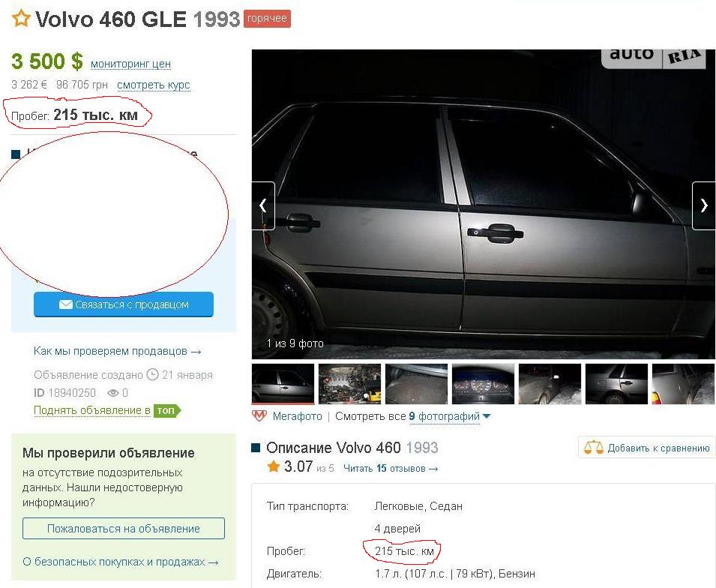The image size is (716, 588).
Task: Click the favorite star next to Volvo 460 GLE
Action: coord(21,19)
